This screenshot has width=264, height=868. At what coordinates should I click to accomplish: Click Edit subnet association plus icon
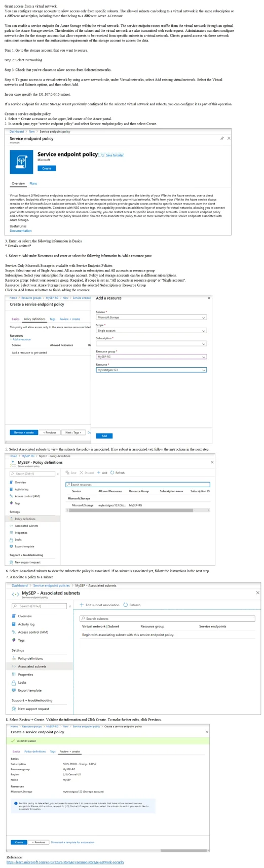[x=82, y=605]
